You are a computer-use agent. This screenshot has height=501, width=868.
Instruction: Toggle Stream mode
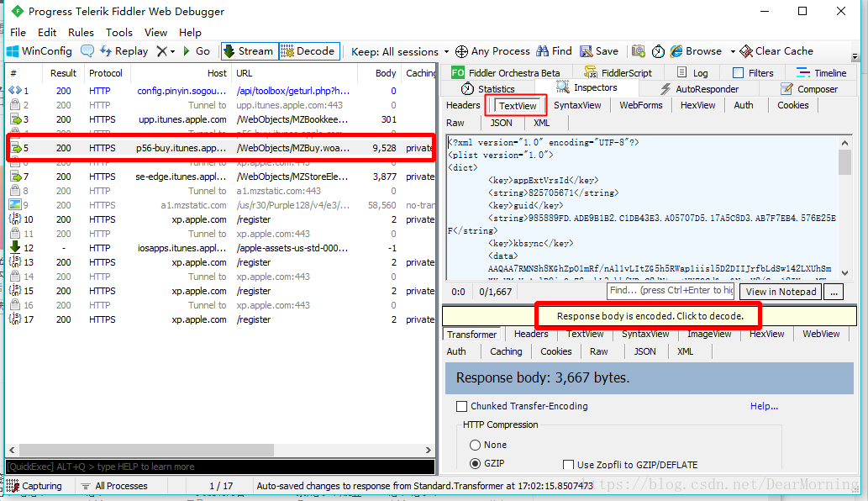click(x=249, y=51)
